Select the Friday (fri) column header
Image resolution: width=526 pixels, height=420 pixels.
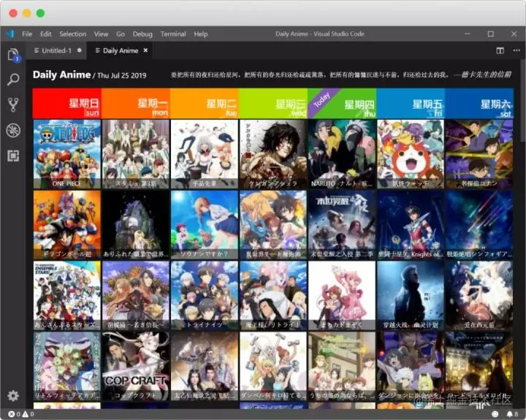pyautogui.click(x=411, y=103)
